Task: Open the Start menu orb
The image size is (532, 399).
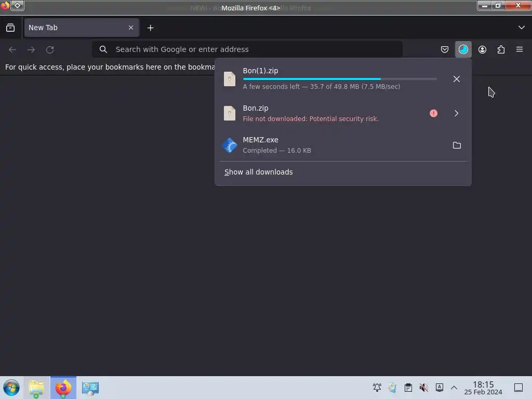Action: tap(11, 388)
